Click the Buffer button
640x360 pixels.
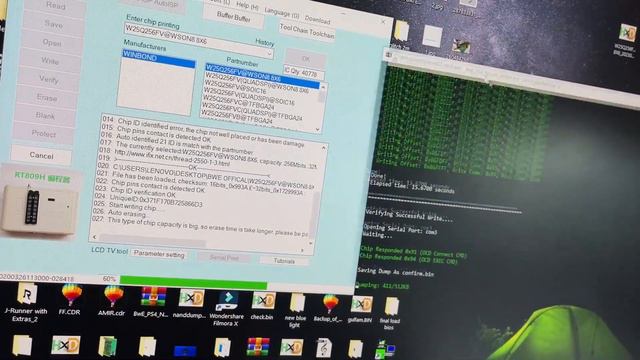pyautogui.click(x=233, y=17)
